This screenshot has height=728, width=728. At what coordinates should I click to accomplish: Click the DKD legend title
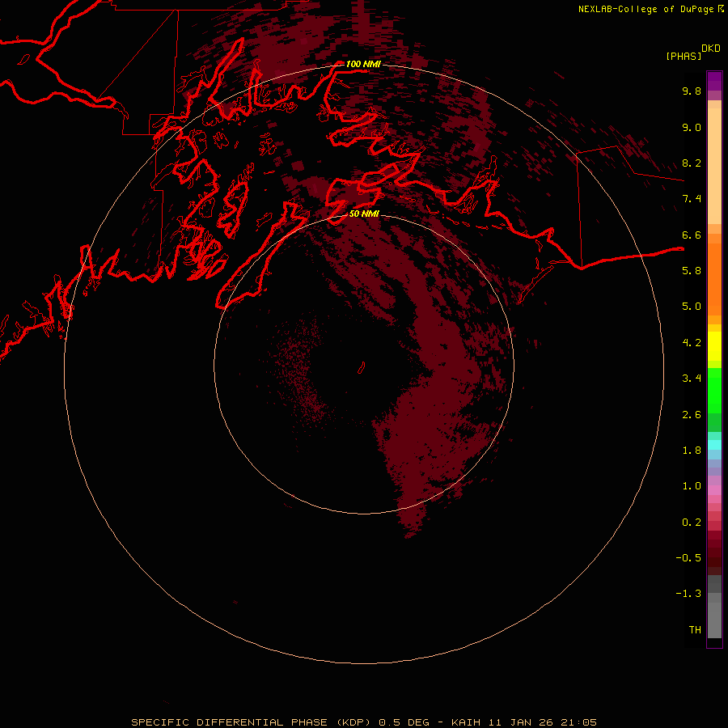[x=711, y=49]
